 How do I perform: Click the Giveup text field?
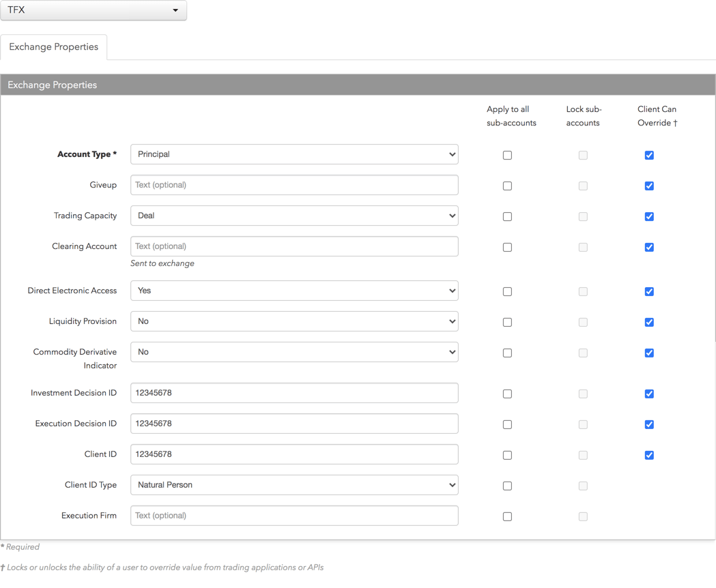294,185
